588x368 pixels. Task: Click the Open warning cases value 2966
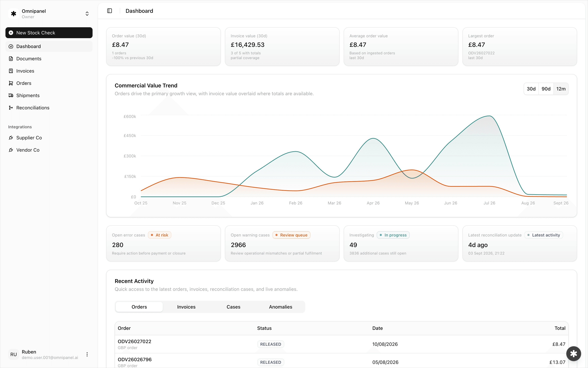[238, 245]
